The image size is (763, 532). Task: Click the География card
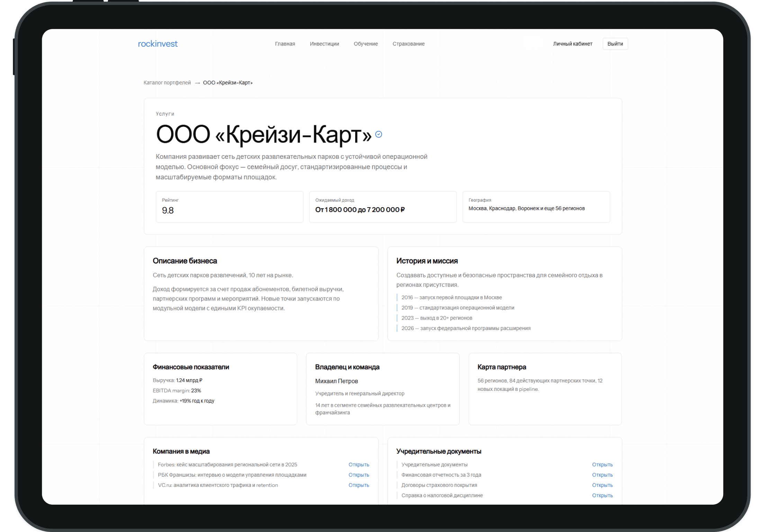coord(536,207)
